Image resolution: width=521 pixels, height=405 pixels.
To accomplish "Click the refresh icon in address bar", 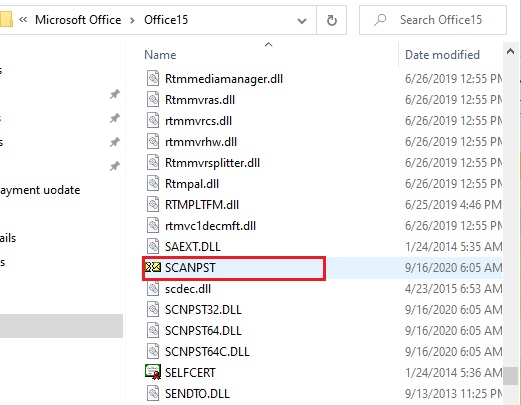I will 331,20.
